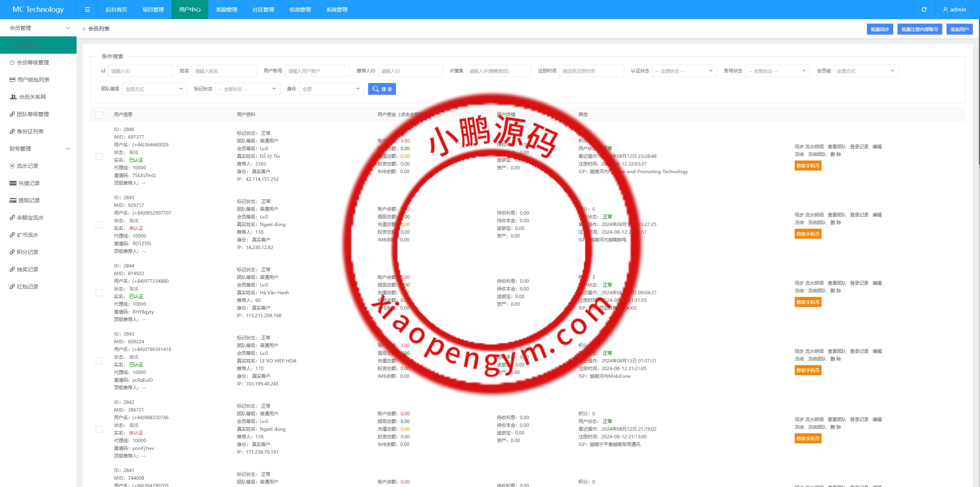Click the 用户账号 input field

pyautogui.click(x=317, y=71)
